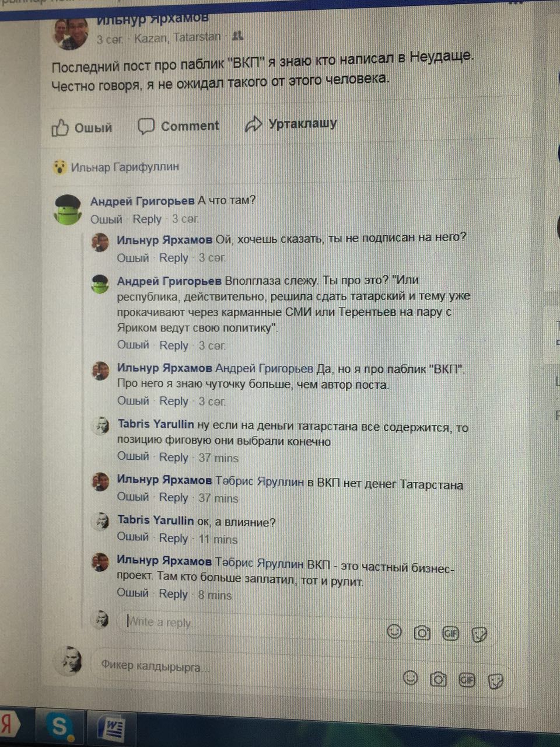
Task: Share the post via Уртаклашу
Action: pyautogui.click(x=291, y=124)
